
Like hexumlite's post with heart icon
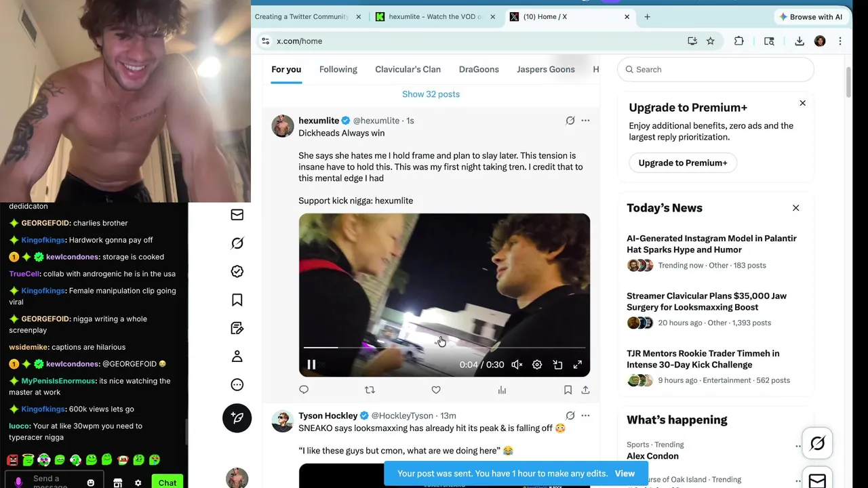coord(436,390)
